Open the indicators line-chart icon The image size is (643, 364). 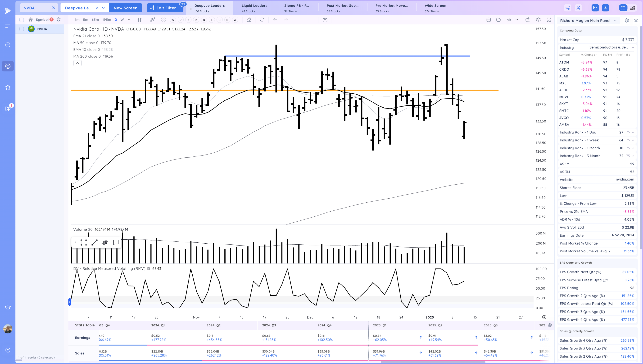153,20
